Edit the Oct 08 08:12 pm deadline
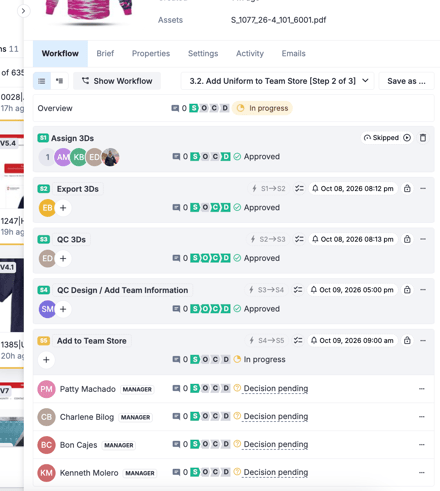This screenshot has width=440, height=491. pos(353,189)
